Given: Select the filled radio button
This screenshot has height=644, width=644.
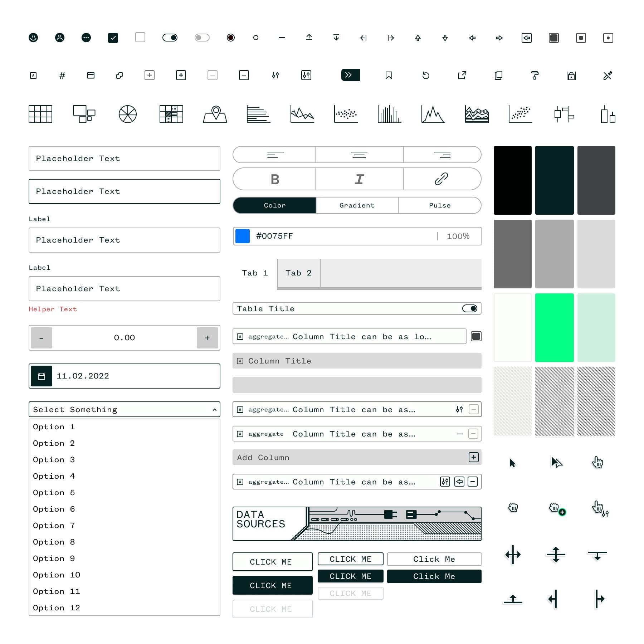Looking at the screenshot, I should tap(230, 38).
